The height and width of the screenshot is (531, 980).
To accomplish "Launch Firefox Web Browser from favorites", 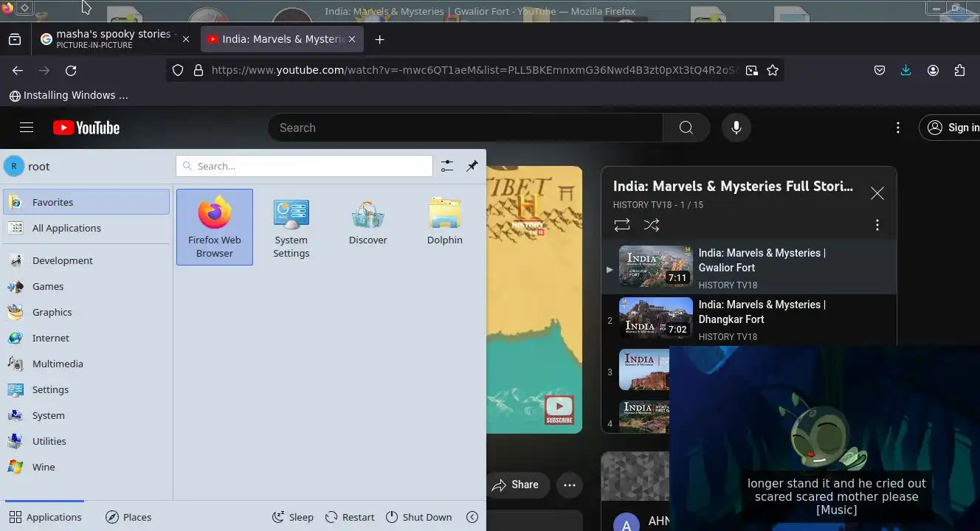I will (215, 227).
